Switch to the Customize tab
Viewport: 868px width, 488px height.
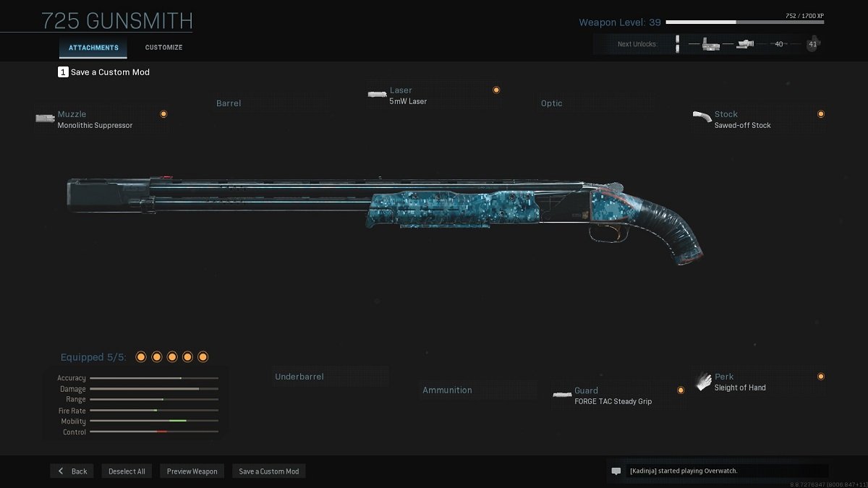coord(163,48)
